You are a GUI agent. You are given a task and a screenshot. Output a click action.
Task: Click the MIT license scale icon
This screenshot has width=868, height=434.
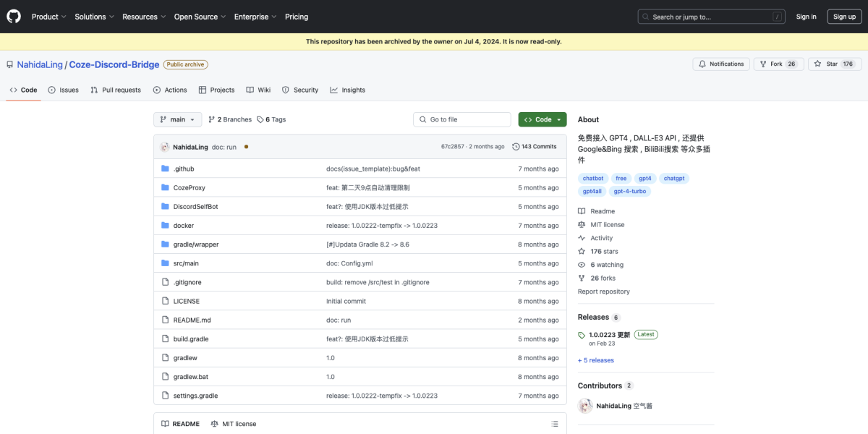[582, 224]
